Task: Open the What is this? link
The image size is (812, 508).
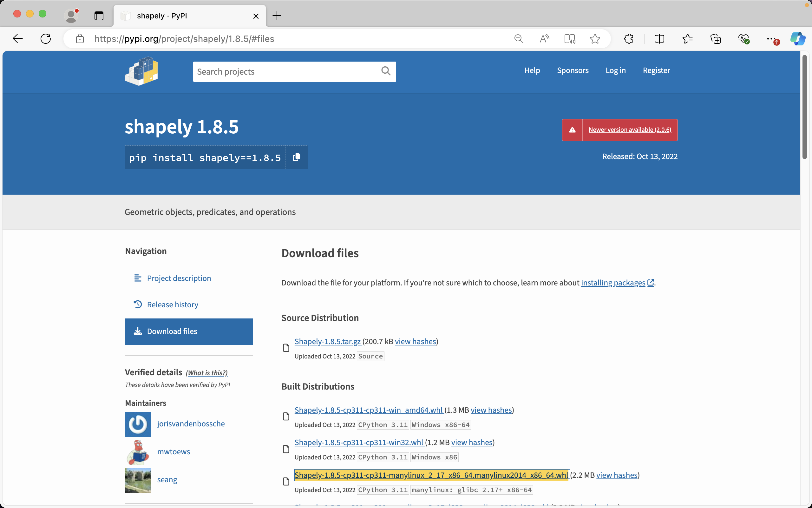Action: 207,373
